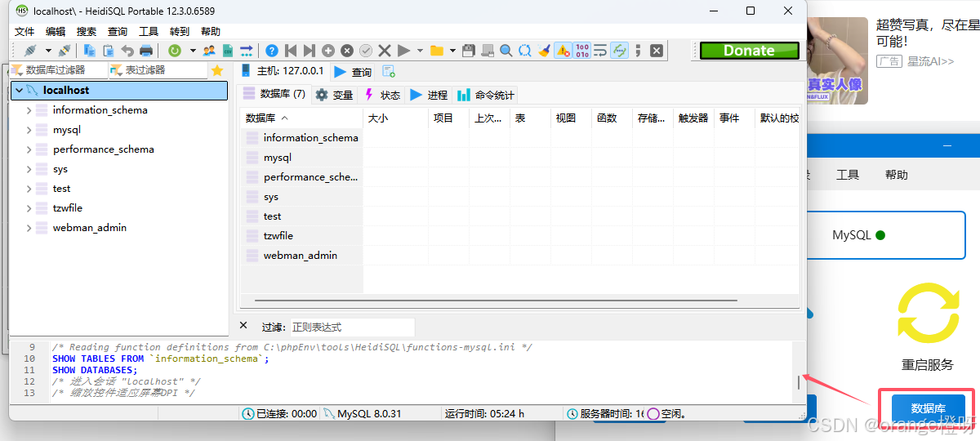Toggle the yellow star favorites filter

pyautogui.click(x=217, y=71)
